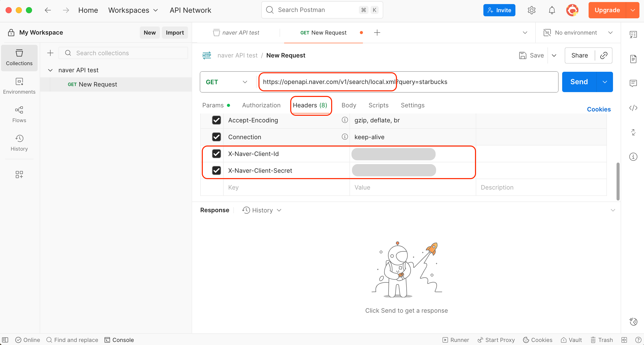Uncheck the X-Naver-Client-Id header
This screenshot has height=345, width=644.
[x=217, y=154]
